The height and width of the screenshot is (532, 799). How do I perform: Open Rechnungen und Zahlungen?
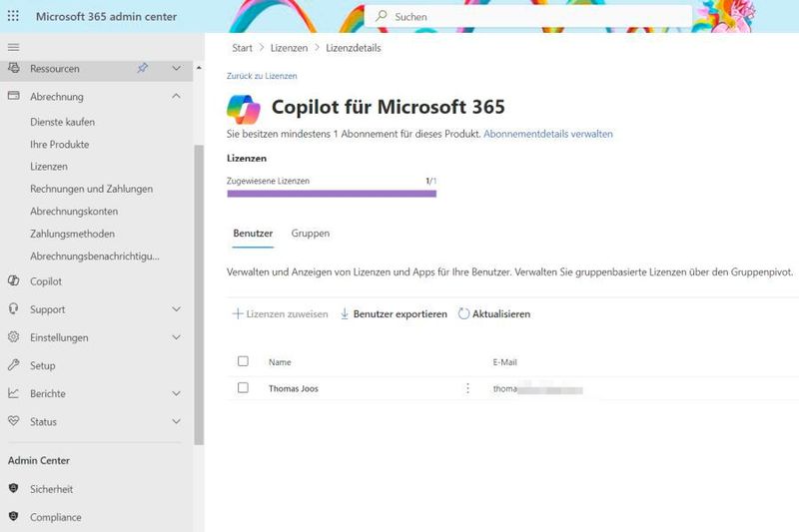[x=91, y=189]
